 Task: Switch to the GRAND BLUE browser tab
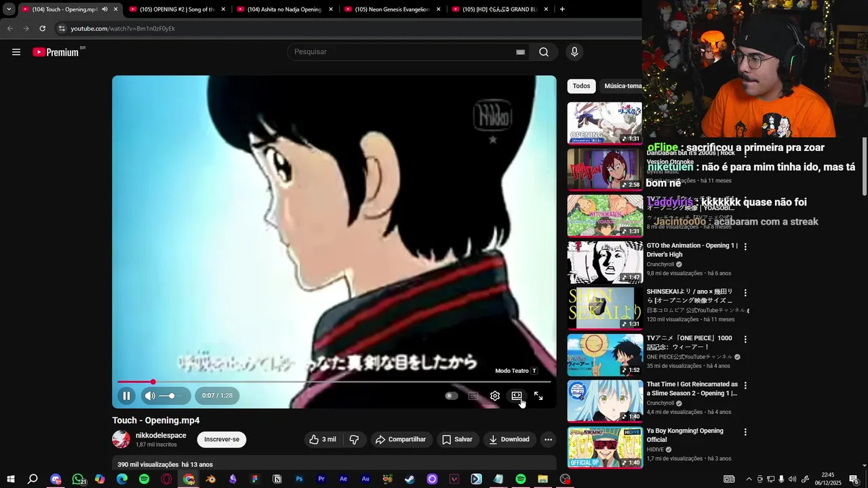tap(500, 9)
